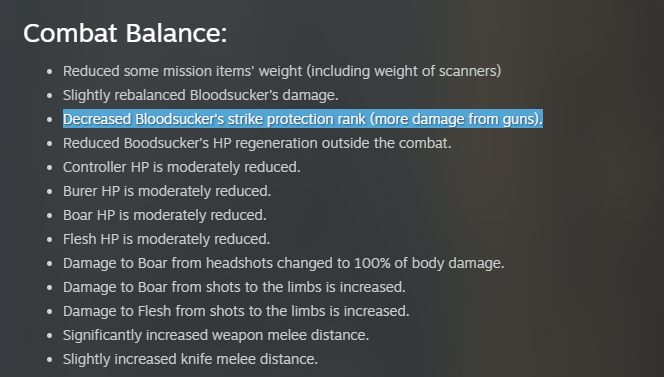This screenshot has height=377, width=664.
Task: Click the Controller HP is moderately reduced line
Action: click(x=182, y=167)
